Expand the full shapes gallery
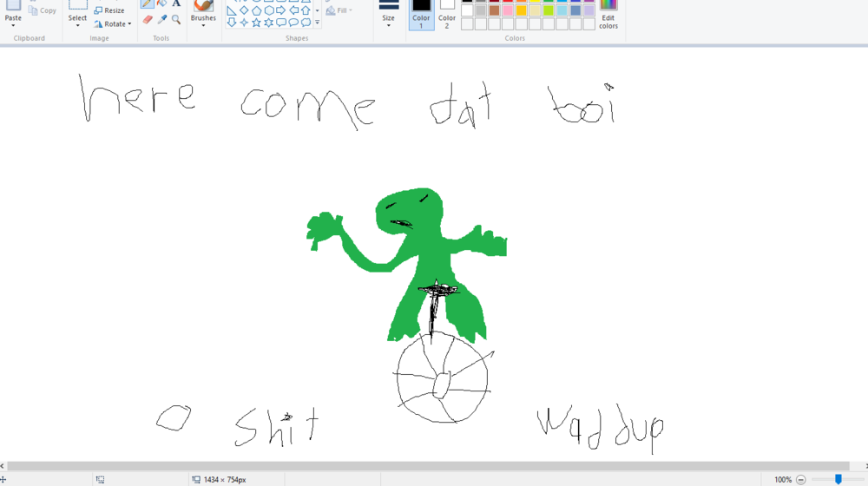The image size is (868, 486). click(x=317, y=23)
